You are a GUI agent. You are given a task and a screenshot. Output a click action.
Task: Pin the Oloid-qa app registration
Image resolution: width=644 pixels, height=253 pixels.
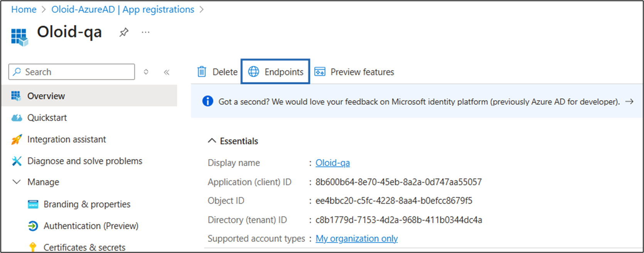click(x=124, y=32)
